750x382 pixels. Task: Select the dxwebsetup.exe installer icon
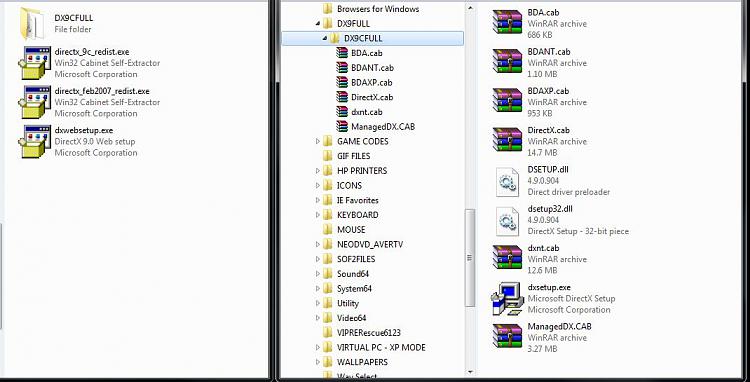tap(34, 141)
